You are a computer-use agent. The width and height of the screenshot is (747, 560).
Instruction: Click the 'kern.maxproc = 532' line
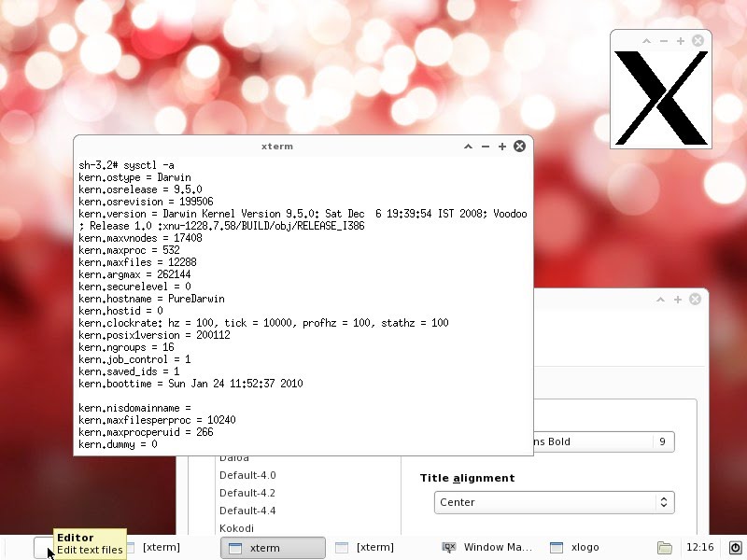pos(129,250)
